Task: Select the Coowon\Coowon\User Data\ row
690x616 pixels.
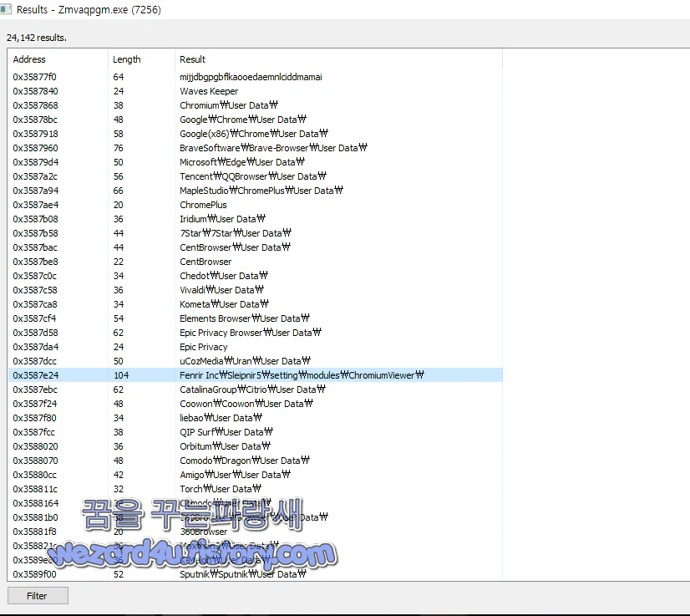Action: click(256, 404)
